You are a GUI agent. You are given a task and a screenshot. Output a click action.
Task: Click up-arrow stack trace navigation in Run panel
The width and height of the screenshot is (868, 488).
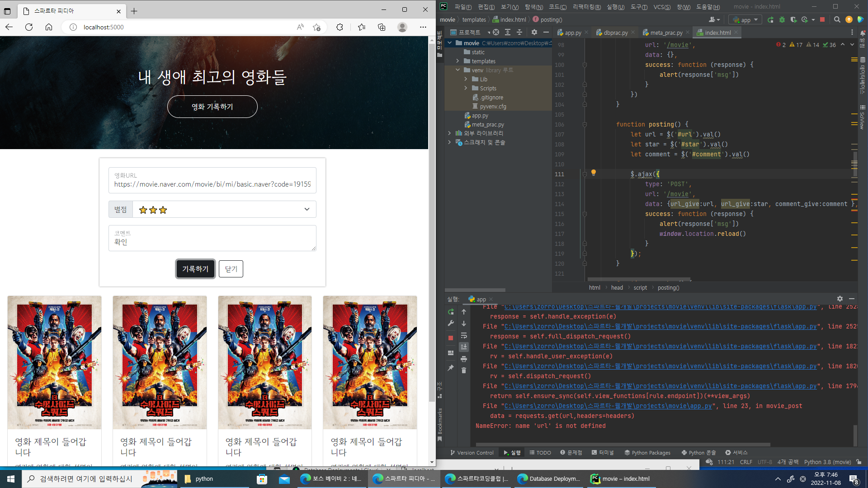click(x=464, y=312)
